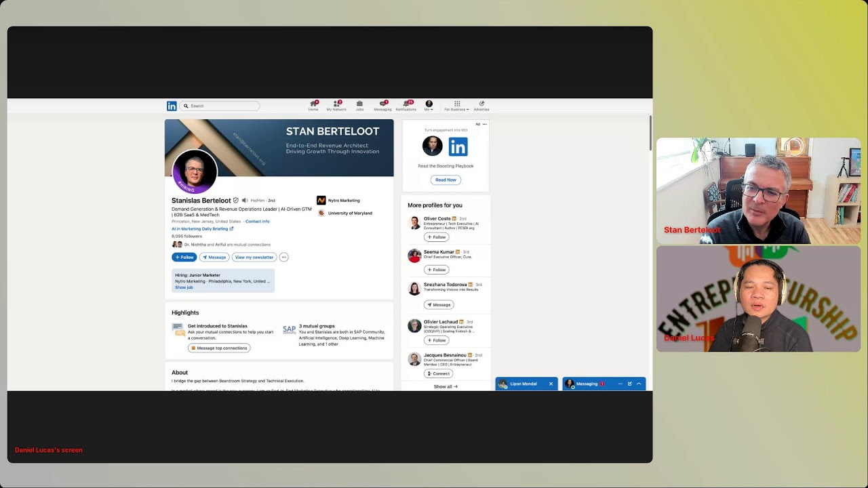Open AI in Marketing Daily Briefing link
868x488 pixels.
click(x=202, y=229)
